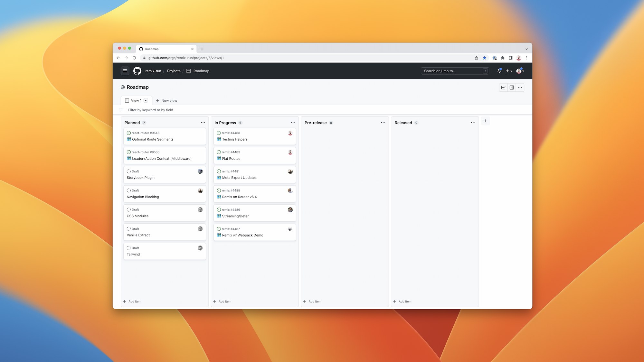644x362 pixels.
Task: Open the Storybook Plugin draft
Action: coord(140,178)
